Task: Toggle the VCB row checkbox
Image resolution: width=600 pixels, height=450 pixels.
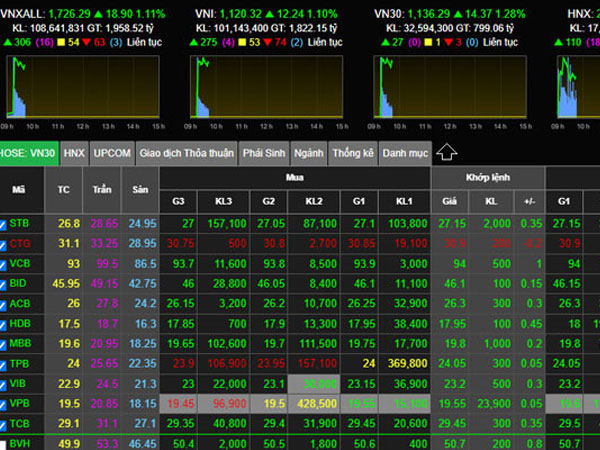Action: pyautogui.click(x=2, y=265)
